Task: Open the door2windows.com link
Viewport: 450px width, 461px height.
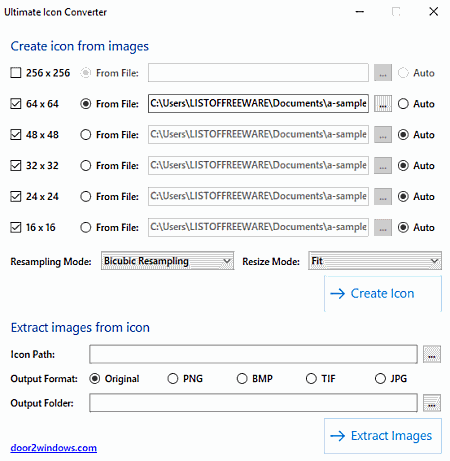Action: [54, 448]
